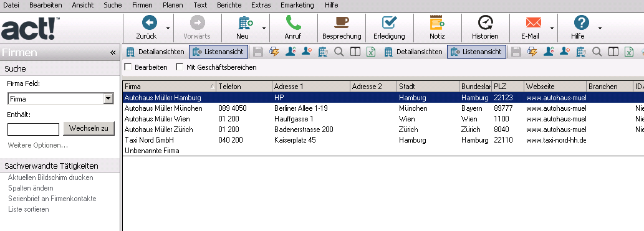Click the Stadt column header

pyautogui.click(x=428, y=87)
